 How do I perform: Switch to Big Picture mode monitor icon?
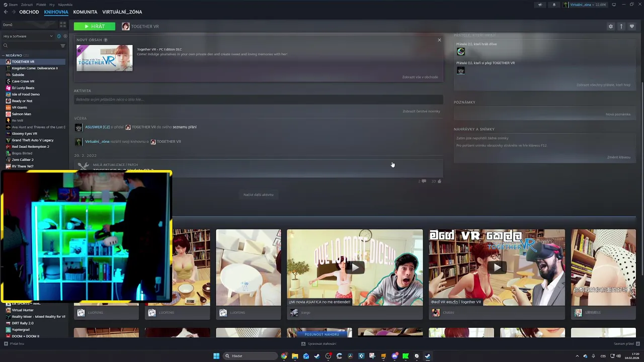[614, 5]
